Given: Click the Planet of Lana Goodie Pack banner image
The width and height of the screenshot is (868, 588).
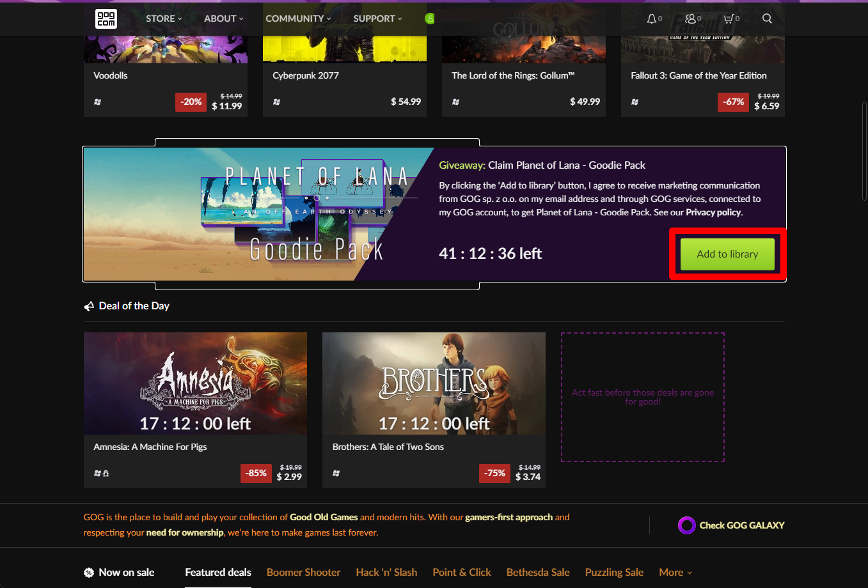Looking at the screenshot, I should [x=259, y=214].
